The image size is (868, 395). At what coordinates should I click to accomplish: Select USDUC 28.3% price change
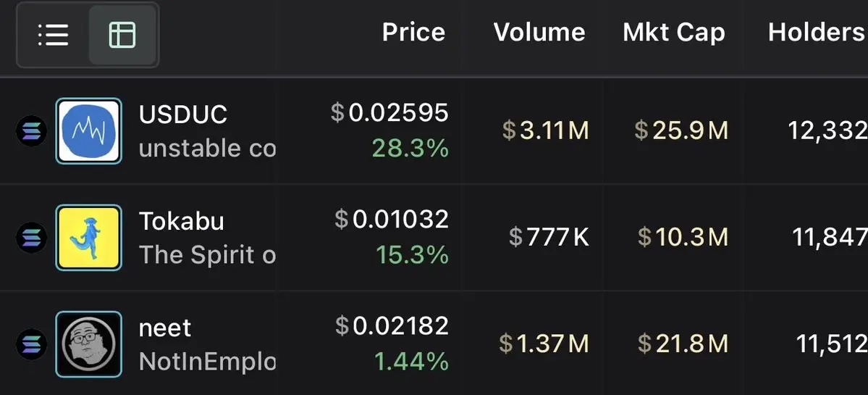click(x=410, y=149)
